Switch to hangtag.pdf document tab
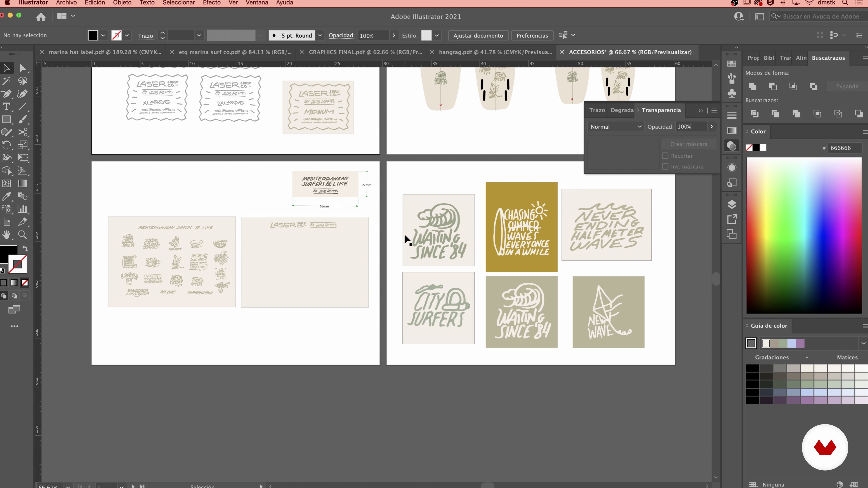 tap(495, 52)
